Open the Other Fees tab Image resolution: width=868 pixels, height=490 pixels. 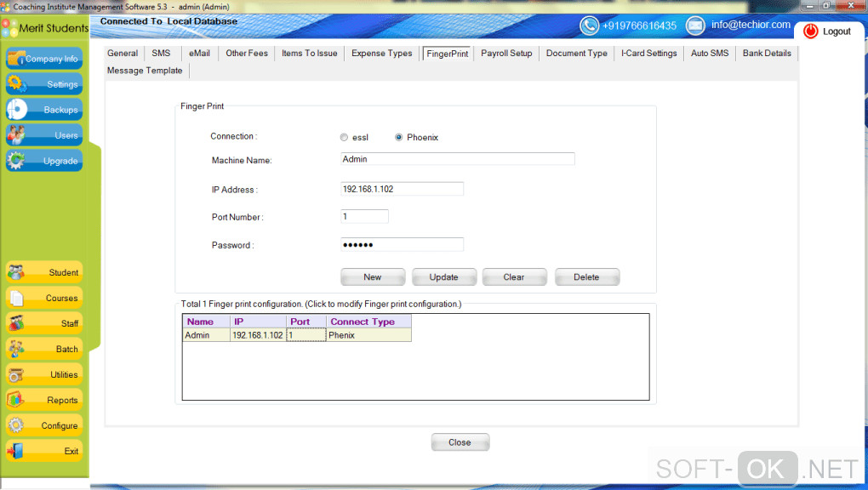(246, 53)
